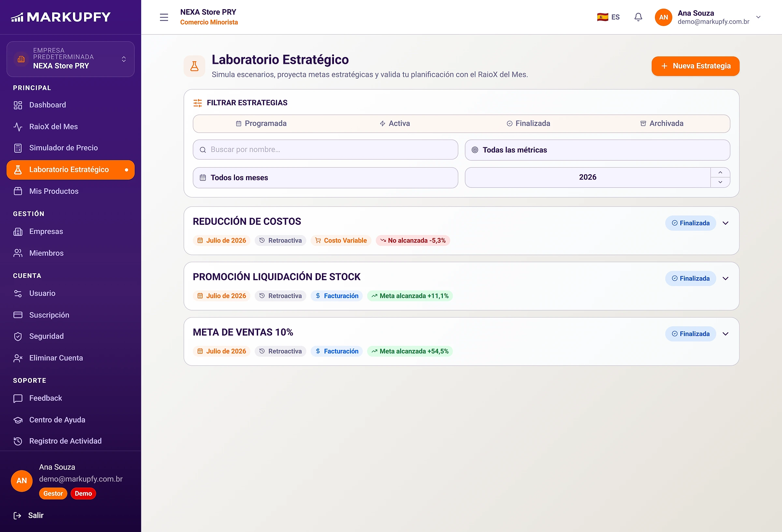Open Laboratorio Estratégico in sidebar
This screenshot has height=532, width=782.
[70, 170]
